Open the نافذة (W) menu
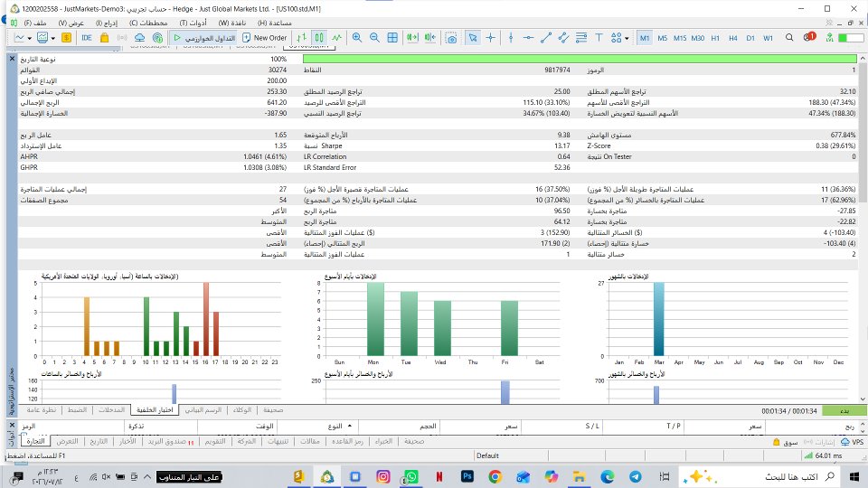Viewport: 868px width, 488px height. (x=232, y=23)
